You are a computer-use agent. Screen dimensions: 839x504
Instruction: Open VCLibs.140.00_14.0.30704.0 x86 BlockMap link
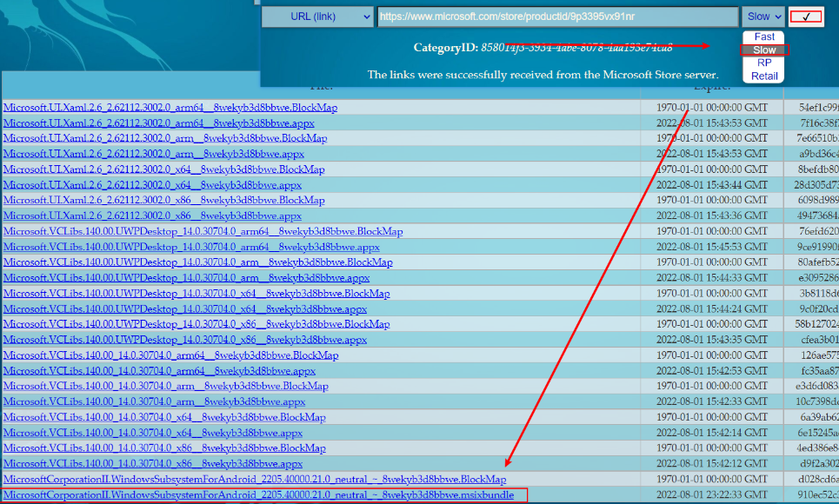pos(164,448)
